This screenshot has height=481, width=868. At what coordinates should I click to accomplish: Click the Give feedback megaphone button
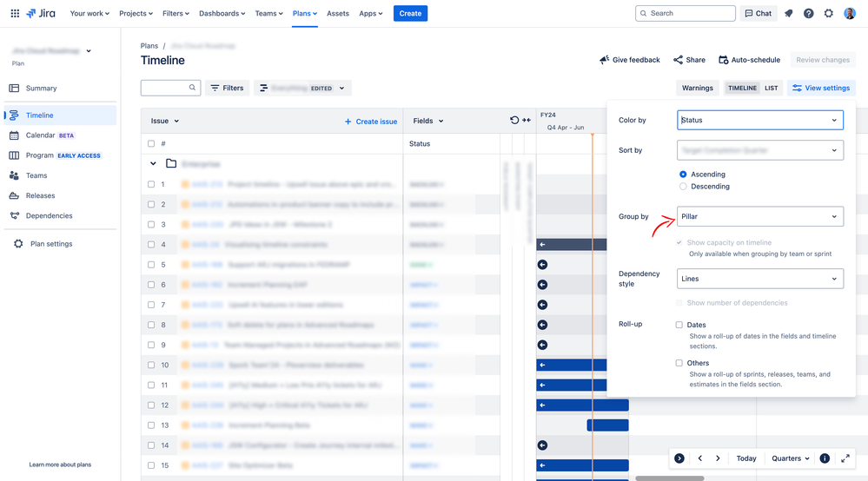click(x=629, y=60)
